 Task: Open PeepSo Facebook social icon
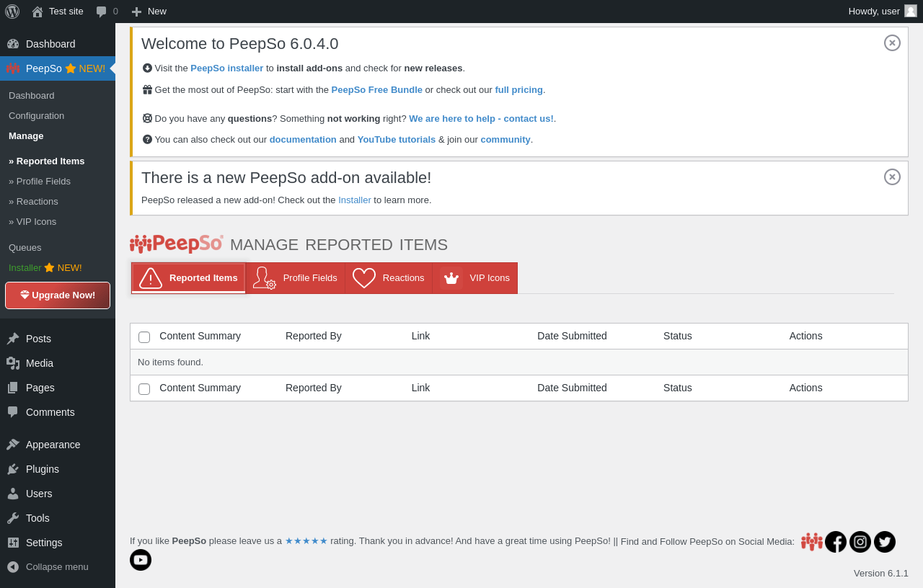click(836, 542)
